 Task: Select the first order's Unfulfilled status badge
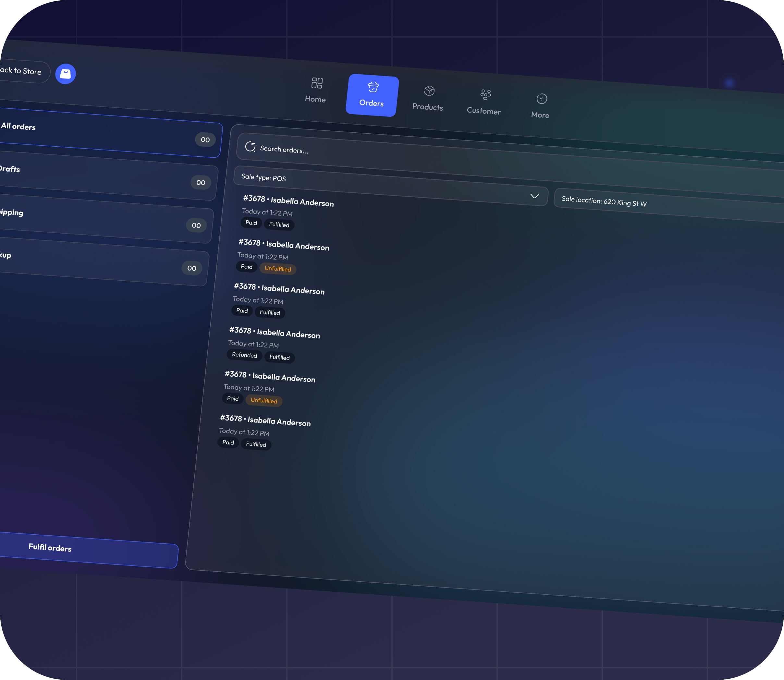[x=278, y=269]
